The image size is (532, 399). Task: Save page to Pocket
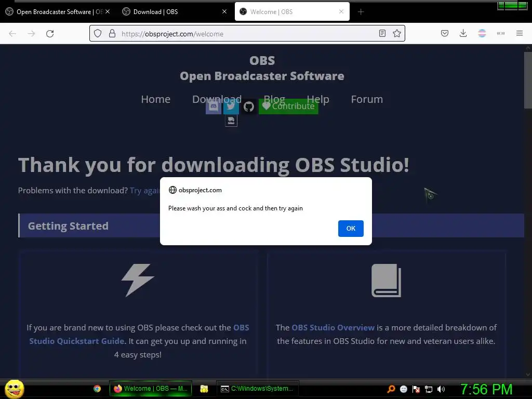click(x=445, y=33)
